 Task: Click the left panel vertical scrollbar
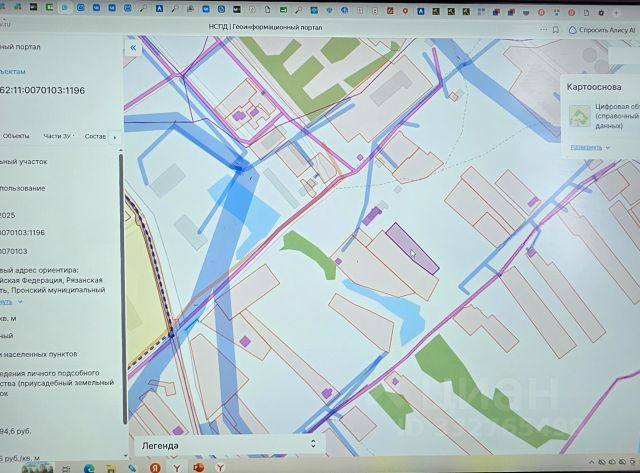(x=122, y=286)
